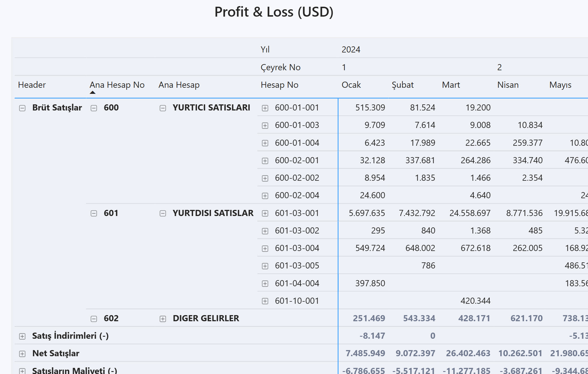Click the ascending sort arrow under Ana Hesap No
Viewport: 588px width, 374px height.
(x=93, y=92)
